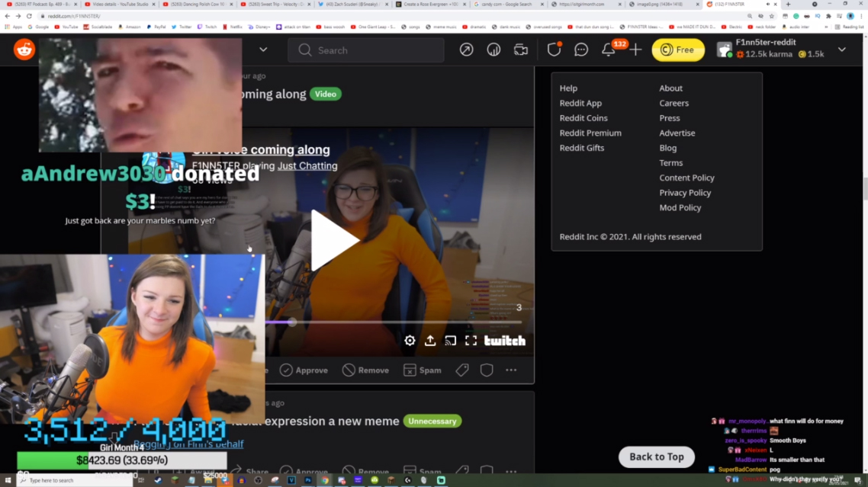Open the Careers link
This screenshot has height=487, width=868.
(x=674, y=103)
